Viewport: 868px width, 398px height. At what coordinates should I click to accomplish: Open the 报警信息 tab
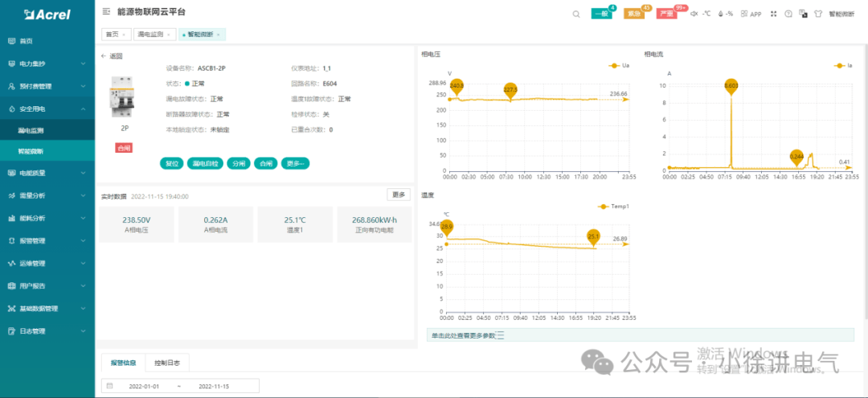tap(124, 363)
